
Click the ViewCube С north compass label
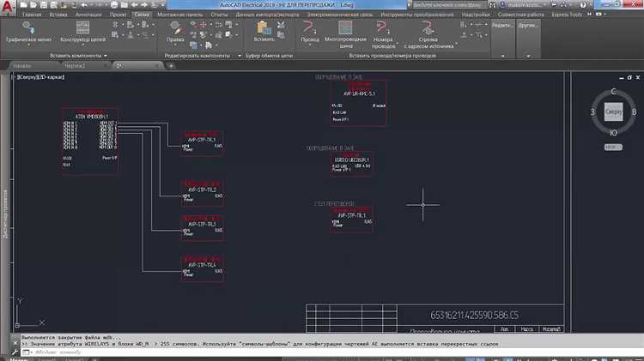click(614, 92)
